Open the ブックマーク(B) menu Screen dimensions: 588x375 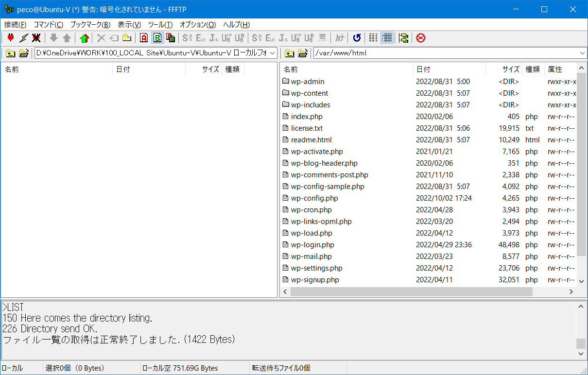click(90, 25)
